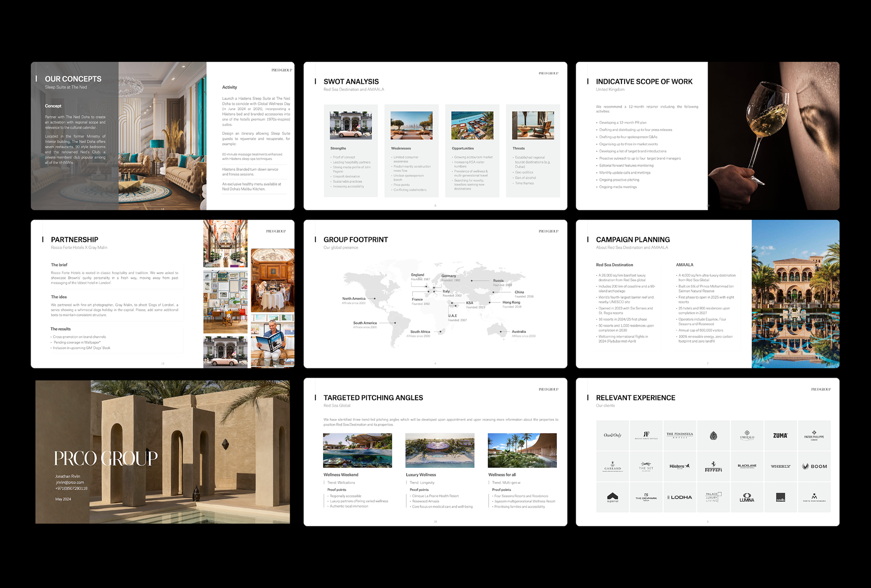Click the Ferrari logo tile
This screenshot has width=871, height=588.
(713, 466)
